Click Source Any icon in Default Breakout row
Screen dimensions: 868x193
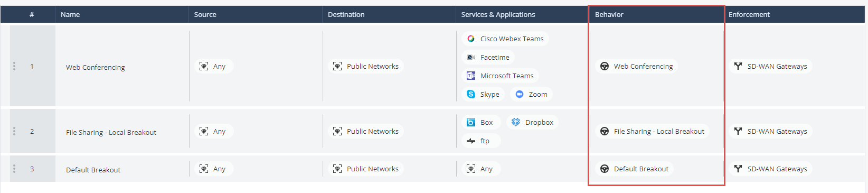(204, 169)
